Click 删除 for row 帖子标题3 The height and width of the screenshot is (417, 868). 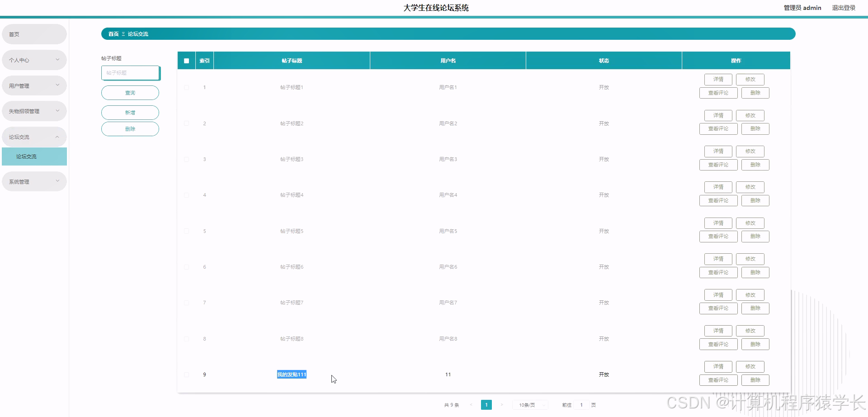[755, 165]
